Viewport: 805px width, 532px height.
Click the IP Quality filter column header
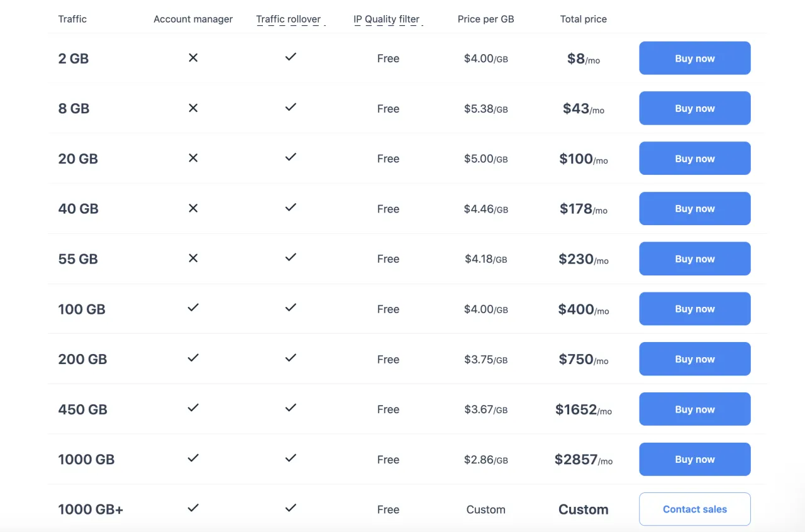point(386,19)
